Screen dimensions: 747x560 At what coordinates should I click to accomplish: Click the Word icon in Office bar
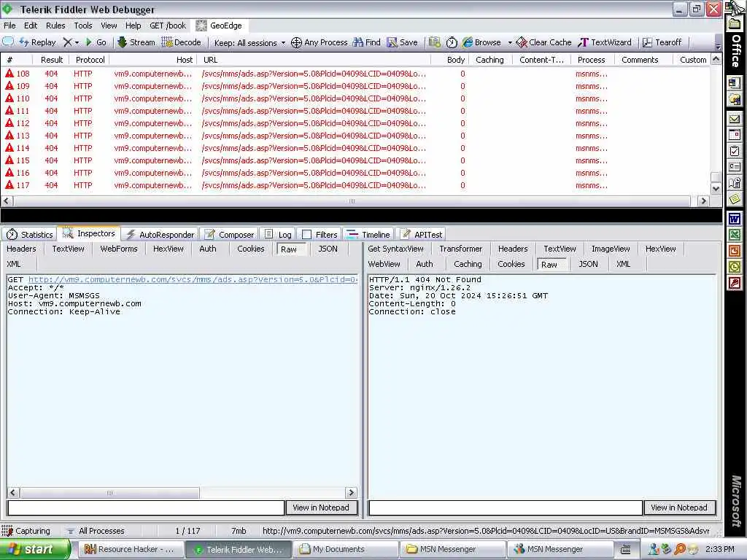point(734,219)
